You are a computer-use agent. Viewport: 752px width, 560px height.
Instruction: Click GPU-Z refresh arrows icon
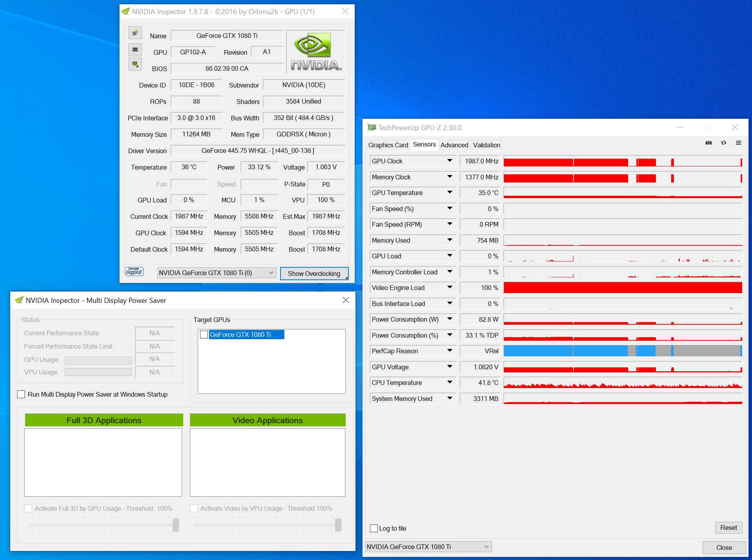tap(723, 143)
